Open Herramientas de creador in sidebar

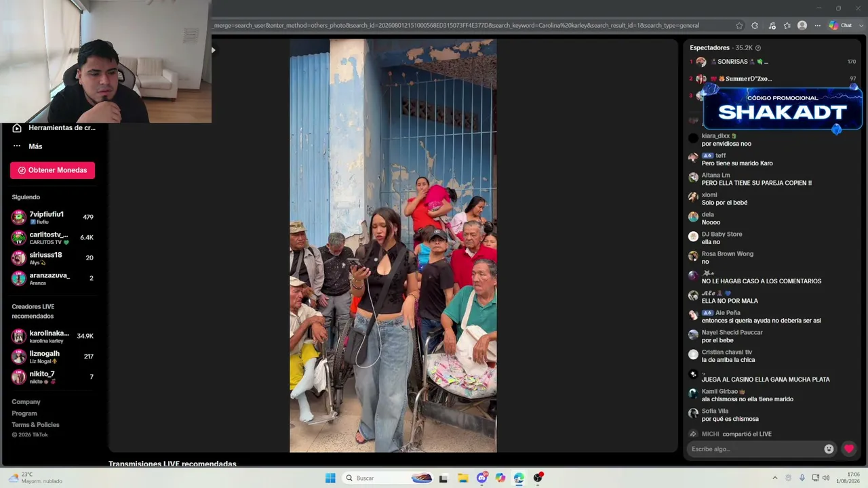[54, 128]
